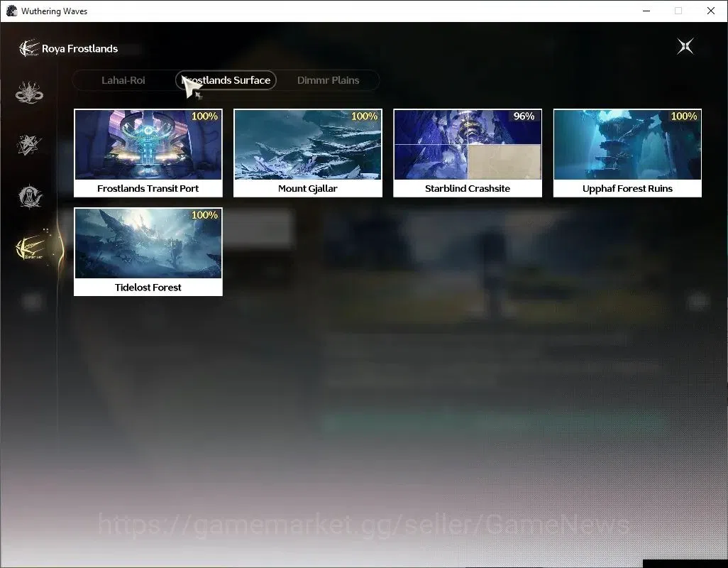The image size is (728, 568).
Task: Select the highlighted Roya Frostlands sidebar emblem
Action: (31, 248)
